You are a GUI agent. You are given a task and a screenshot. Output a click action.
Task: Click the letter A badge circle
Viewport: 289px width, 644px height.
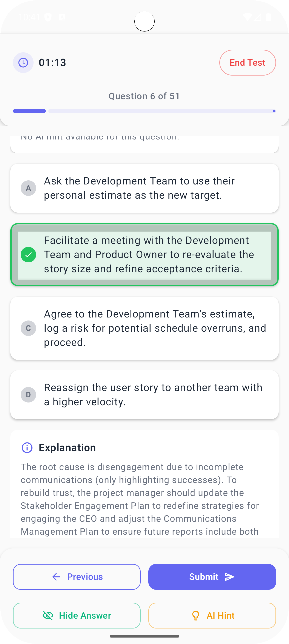coord(28,188)
